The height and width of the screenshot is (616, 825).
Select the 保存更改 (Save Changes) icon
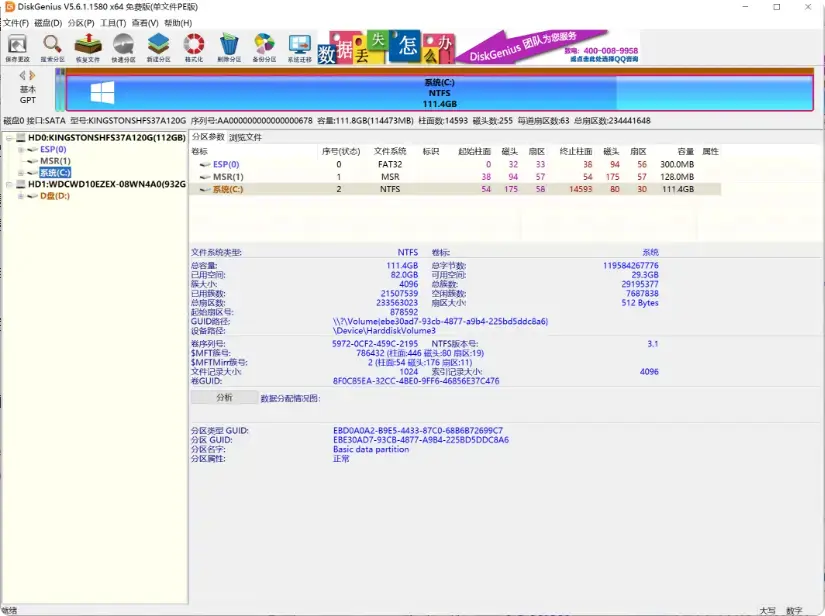pyautogui.click(x=16, y=45)
